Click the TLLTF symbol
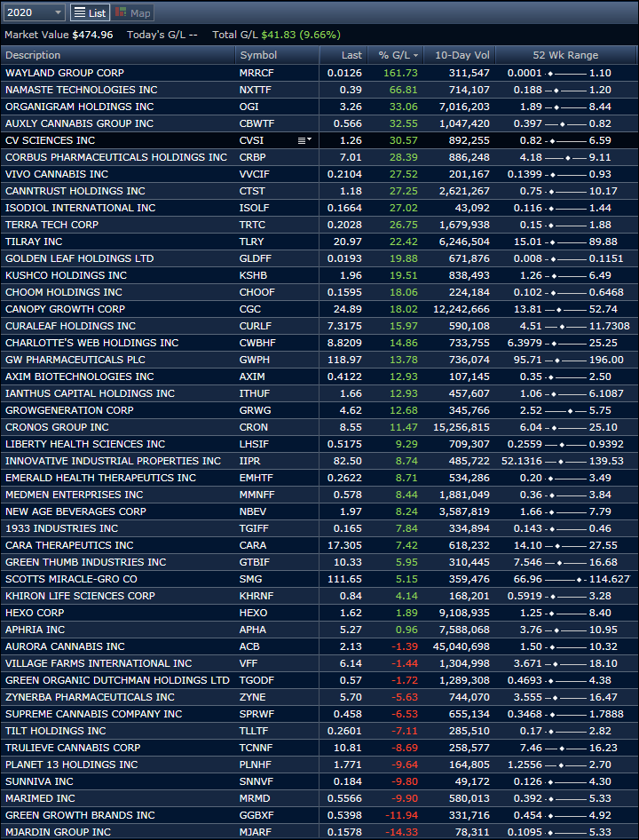This screenshot has width=639, height=840. tap(253, 732)
